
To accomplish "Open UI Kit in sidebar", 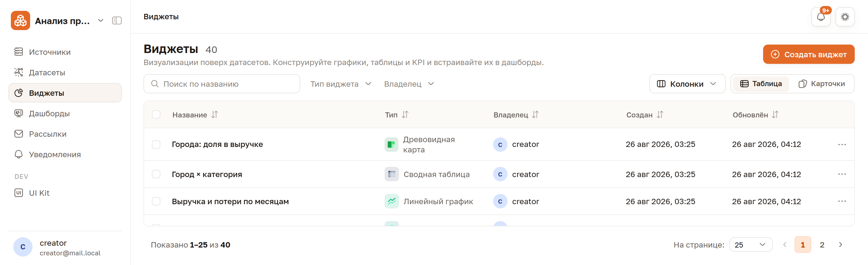I will 65,193.
